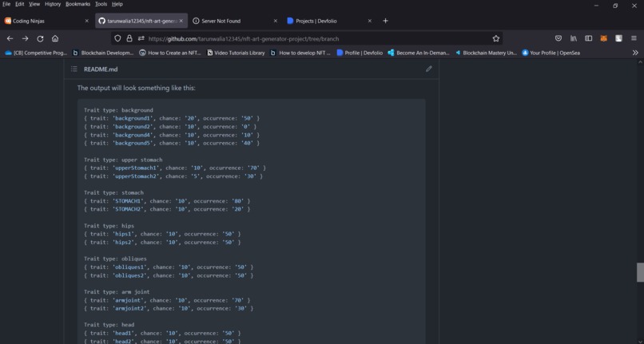644x344 pixels.
Task: Open the Edit menu
Action: coord(20,4)
